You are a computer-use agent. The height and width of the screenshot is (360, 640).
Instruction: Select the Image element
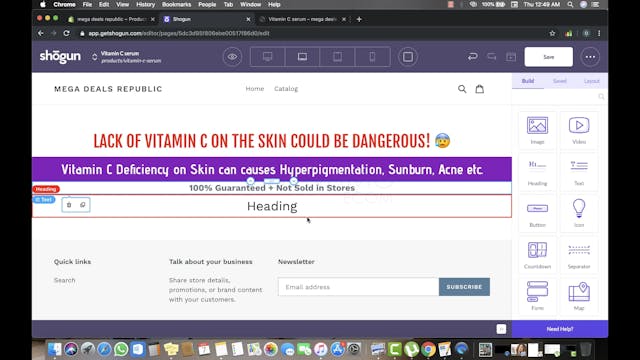tap(538, 130)
